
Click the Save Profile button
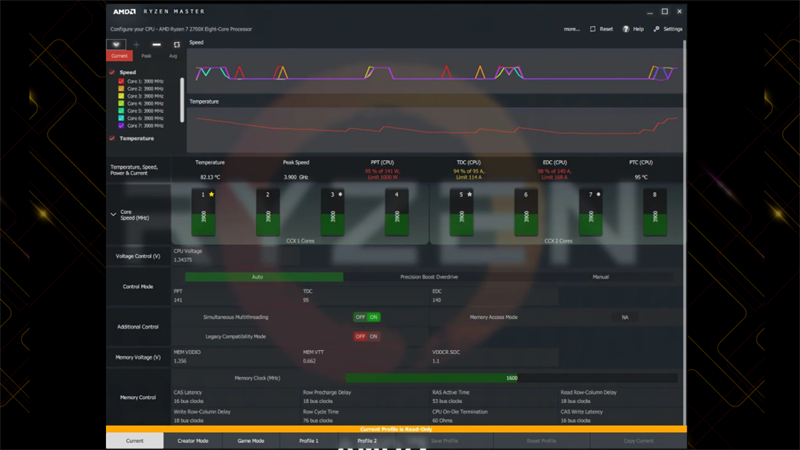(444, 441)
